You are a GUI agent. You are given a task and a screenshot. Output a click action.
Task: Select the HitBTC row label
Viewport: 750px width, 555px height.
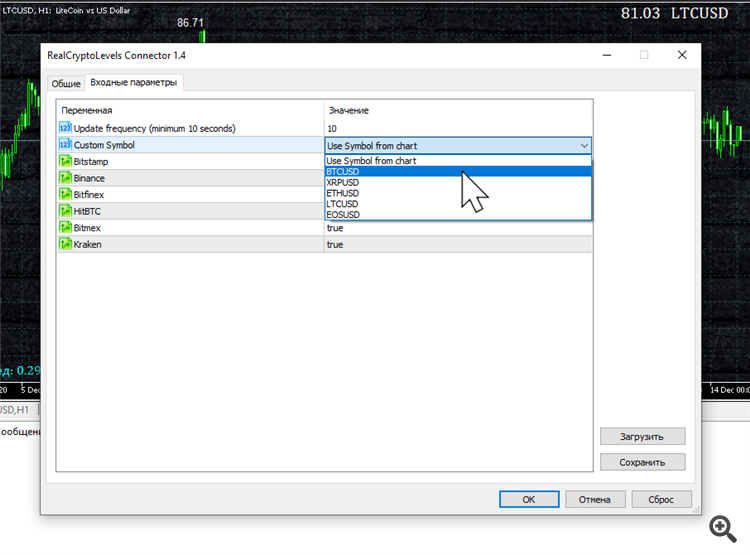pos(87,211)
